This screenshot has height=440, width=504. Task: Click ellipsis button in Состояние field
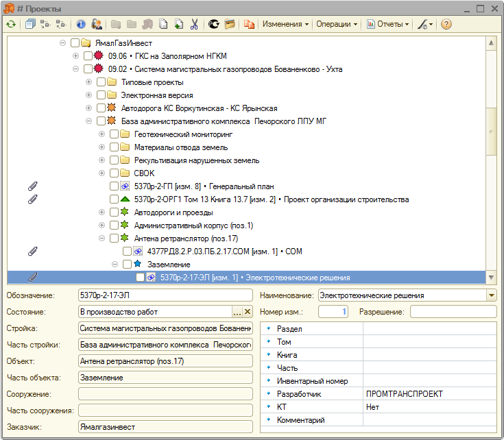pos(237,313)
